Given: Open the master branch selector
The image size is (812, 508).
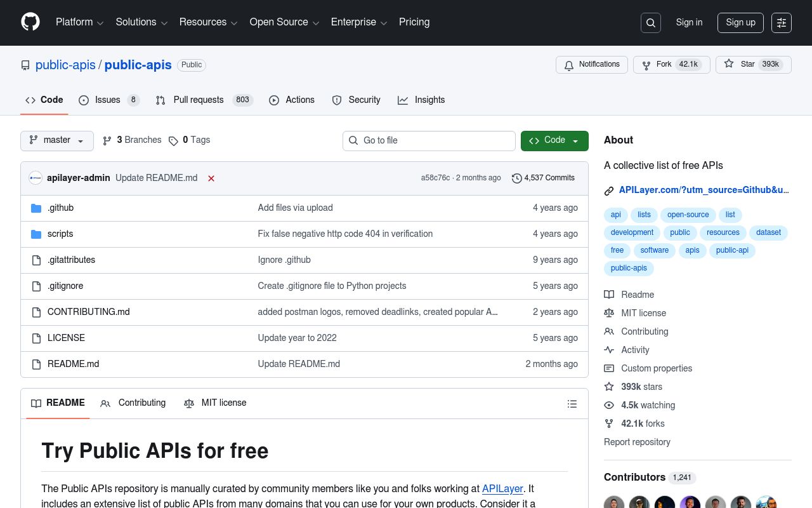Looking at the screenshot, I should 56,140.
